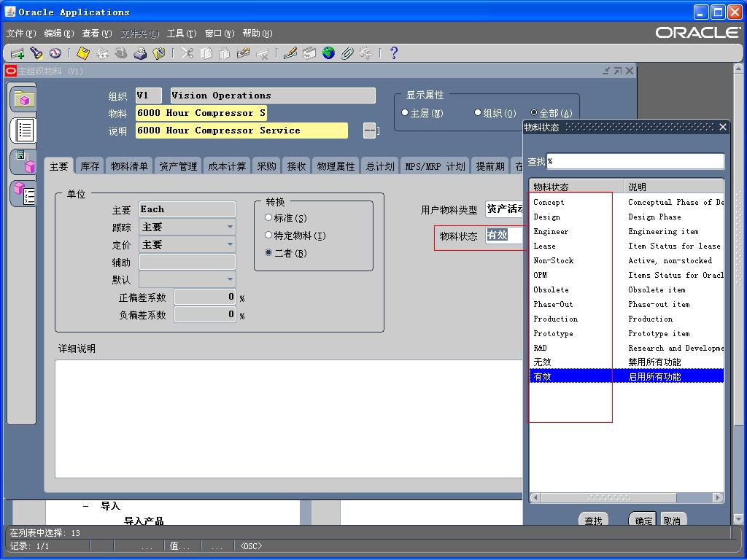Open the 查看(V) menu
The image size is (747, 560).
click(x=97, y=34)
